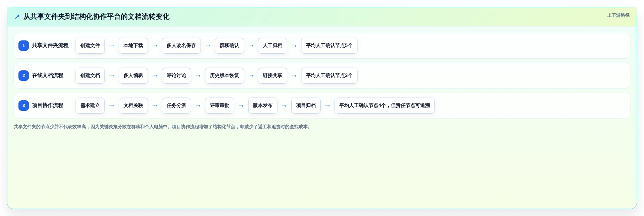The height and width of the screenshot is (216, 644).
Task: Click the arrow icon beside the title
Action: point(17,17)
